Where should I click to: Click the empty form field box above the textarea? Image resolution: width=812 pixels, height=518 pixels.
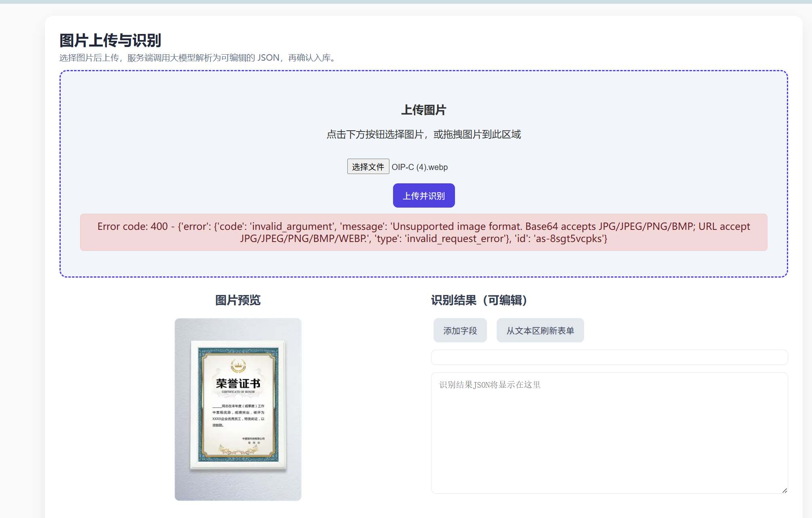[609, 357]
